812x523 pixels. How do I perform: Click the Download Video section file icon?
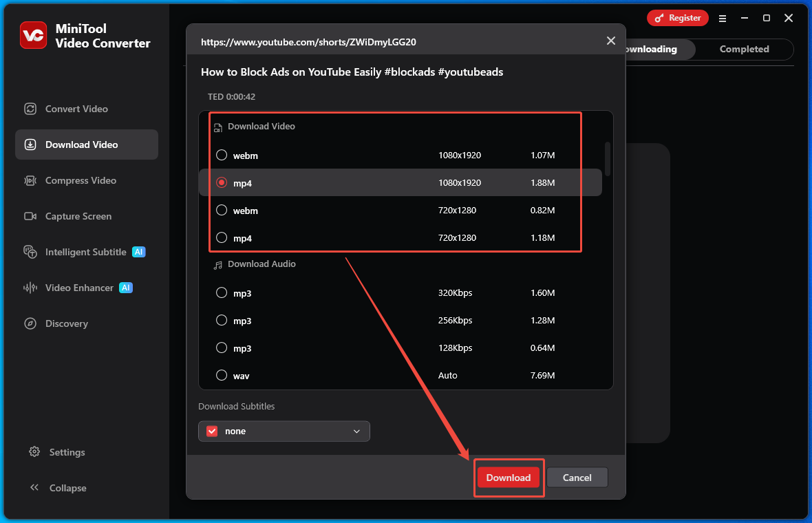coord(218,127)
